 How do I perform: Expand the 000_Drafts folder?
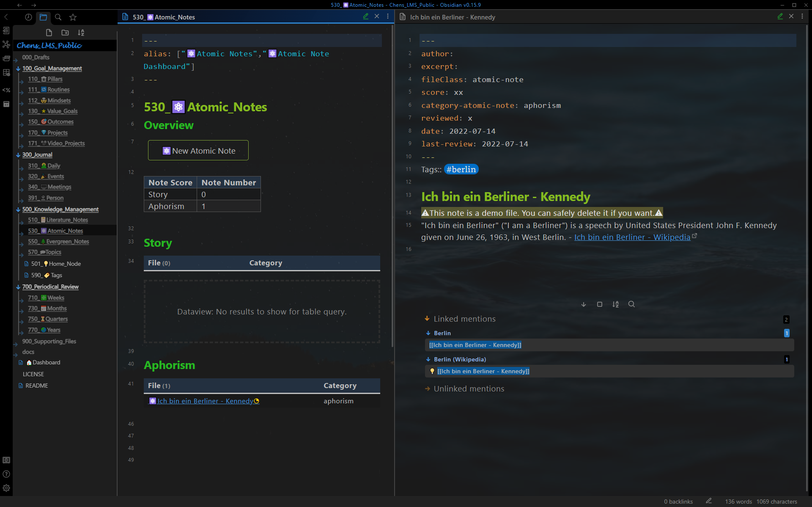16,60
